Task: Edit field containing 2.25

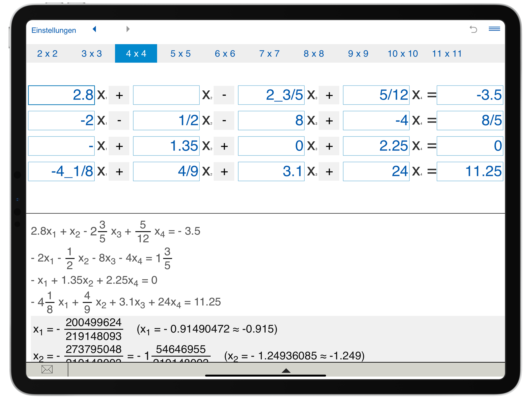Action: [x=376, y=146]
